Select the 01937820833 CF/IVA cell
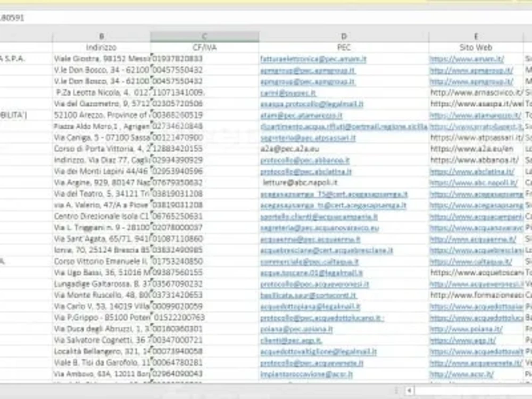 [x=205, y=59]
